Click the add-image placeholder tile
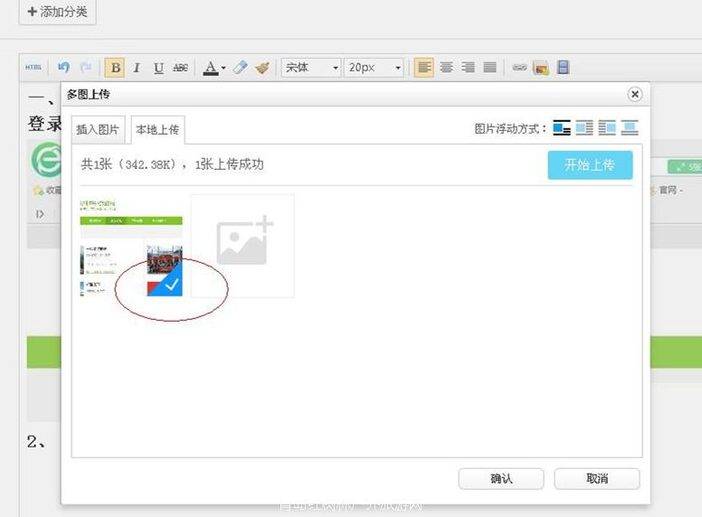 pyautogui.click(x=243, y=245)
